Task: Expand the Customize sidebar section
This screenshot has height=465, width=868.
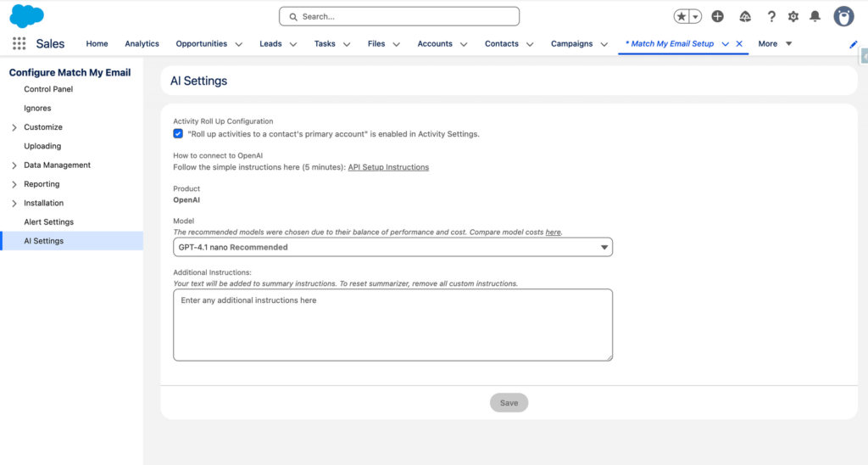Action: [x=14, y=127]
